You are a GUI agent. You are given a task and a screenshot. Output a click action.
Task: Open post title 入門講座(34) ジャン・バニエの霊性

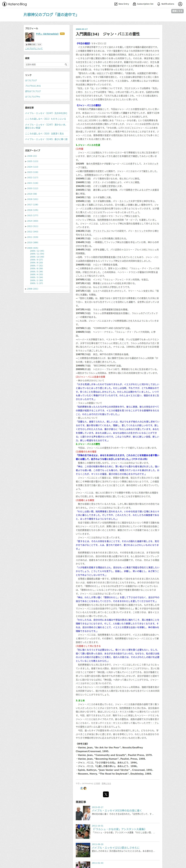click(107, 34)
